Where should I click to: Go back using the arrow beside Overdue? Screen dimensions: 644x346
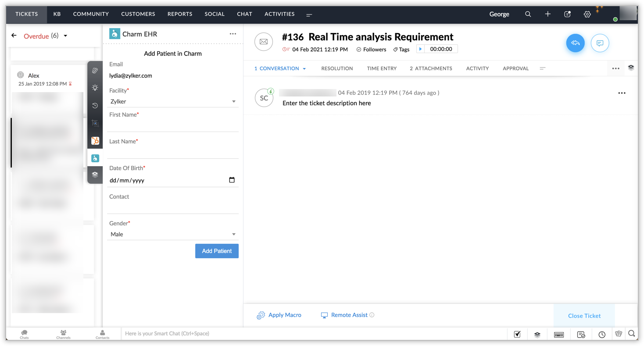coord(14,36)
